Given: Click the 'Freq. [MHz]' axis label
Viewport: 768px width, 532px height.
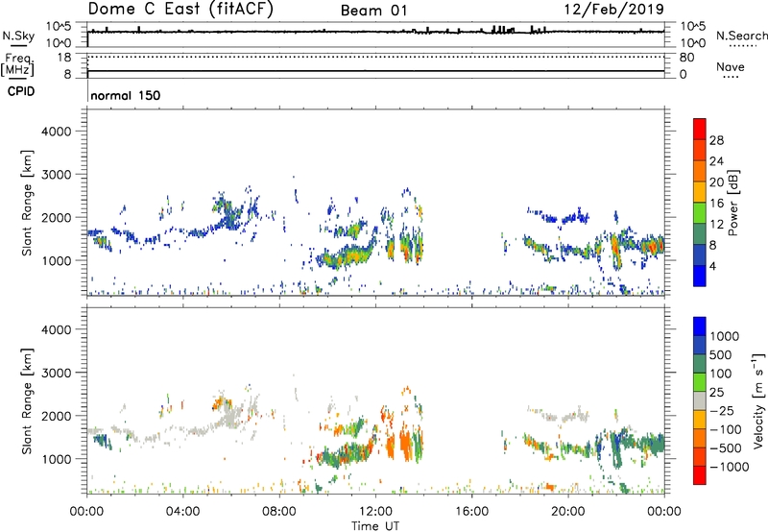Looking at the screenshot, I should (x=17, y=65).
